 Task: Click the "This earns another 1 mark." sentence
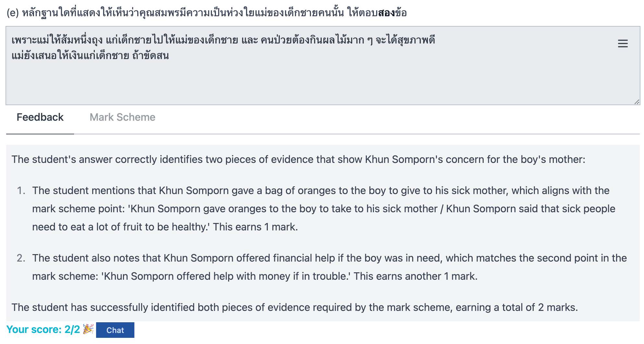pos(415,276)
